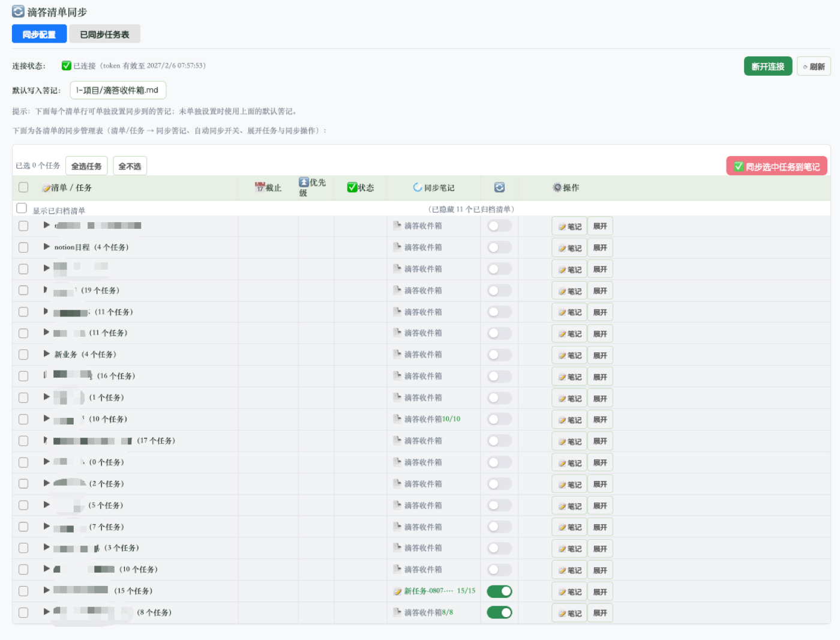
Task: Disable auto sync toggle in 15 个任务 row
Action: pos(499,591)
